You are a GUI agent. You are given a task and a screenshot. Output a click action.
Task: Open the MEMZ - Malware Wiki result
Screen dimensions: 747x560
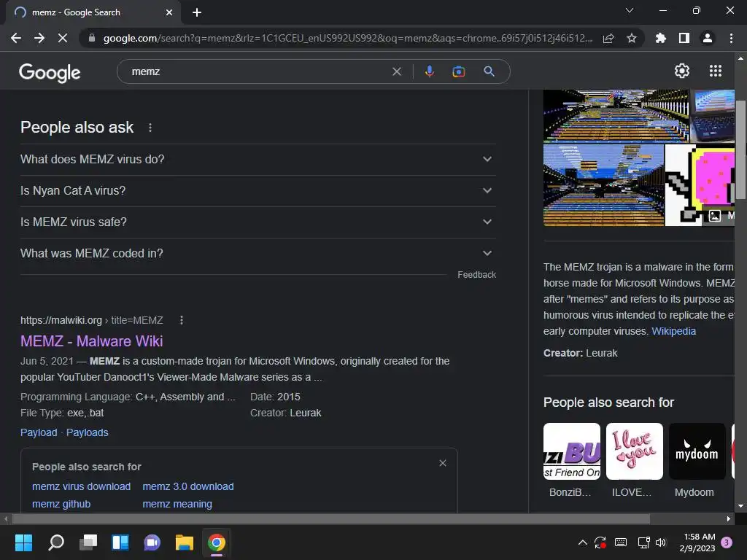pos(91,341)
